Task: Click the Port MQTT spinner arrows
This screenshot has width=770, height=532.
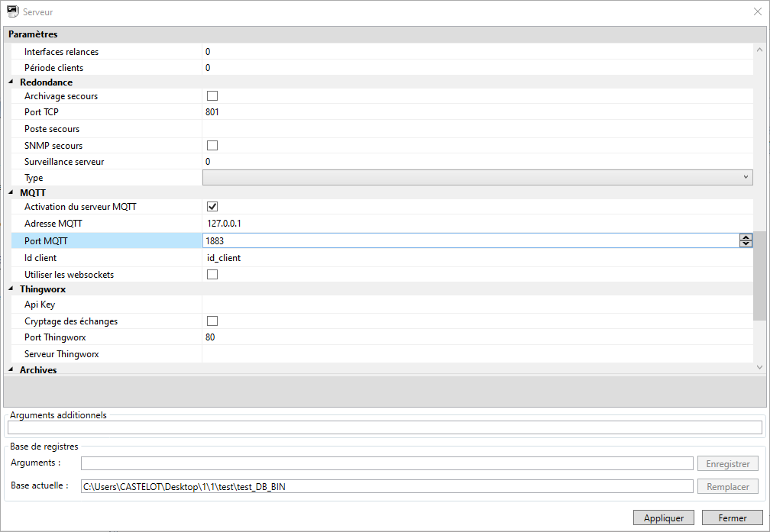Action: [746, 240]
